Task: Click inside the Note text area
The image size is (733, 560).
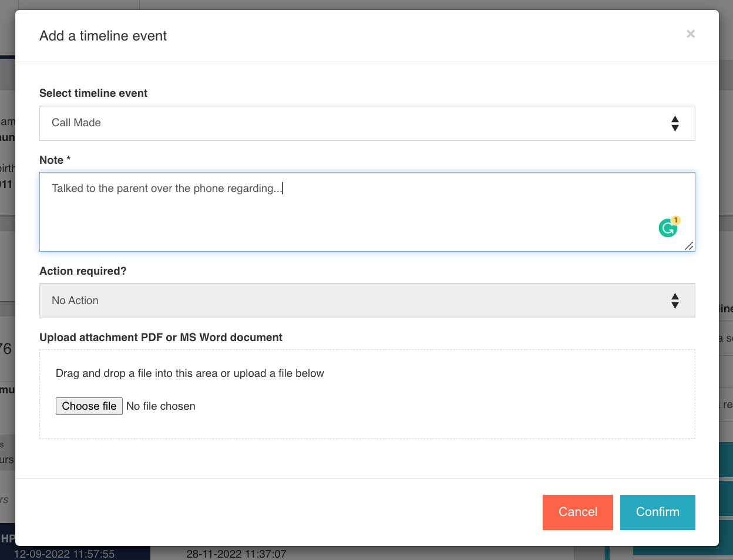Action: 352,217
